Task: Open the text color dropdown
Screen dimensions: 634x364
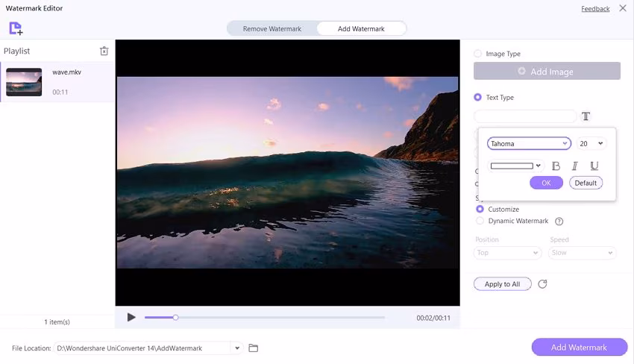Action: (x=515, y=166)
